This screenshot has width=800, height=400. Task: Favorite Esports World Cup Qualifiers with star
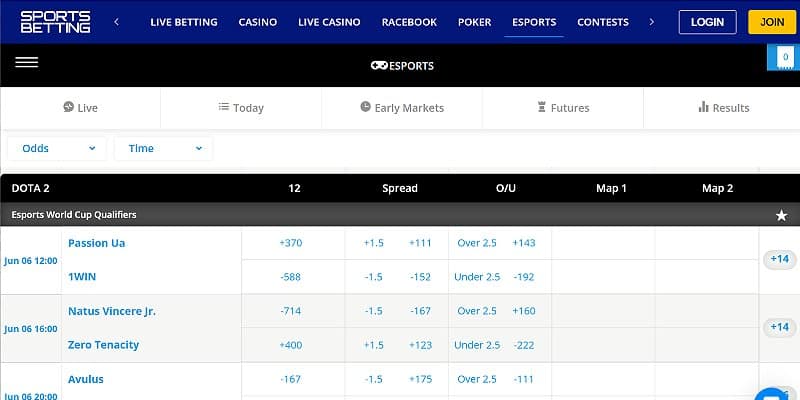pyautogui.click(x=781, y=215)
